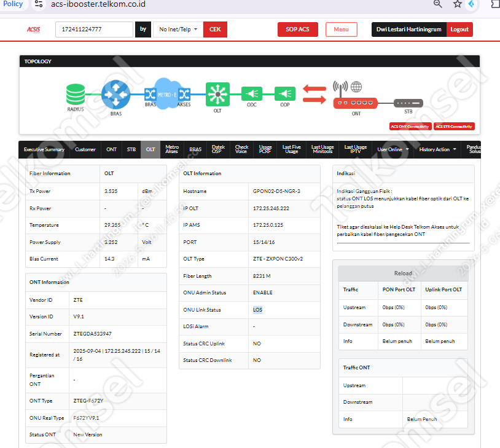Open the BRAS tab

[x=195, y=149]
